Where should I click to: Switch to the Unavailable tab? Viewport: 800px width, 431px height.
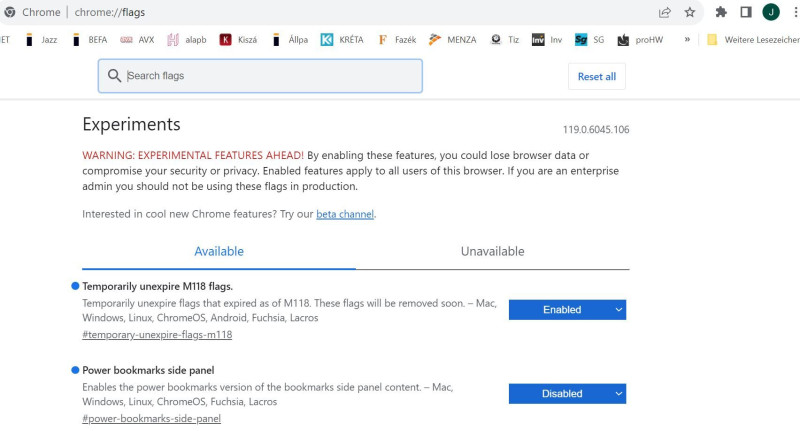point(492,251)
